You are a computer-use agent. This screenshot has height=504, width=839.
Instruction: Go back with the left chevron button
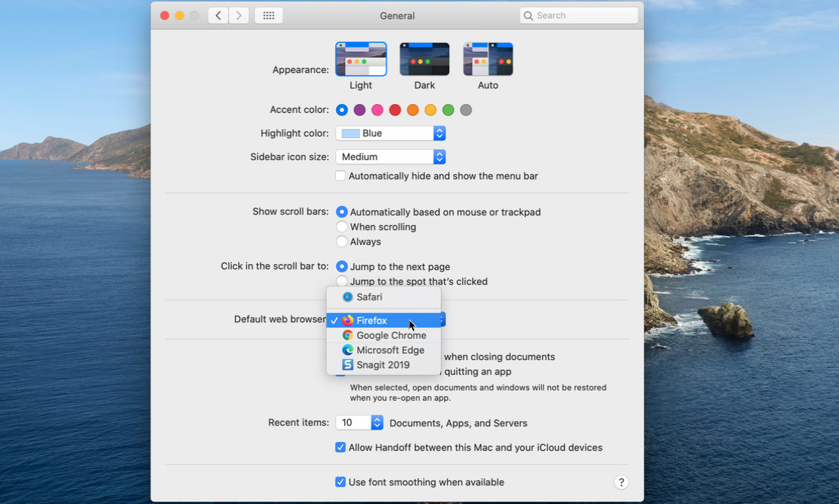tap(219, 15)
